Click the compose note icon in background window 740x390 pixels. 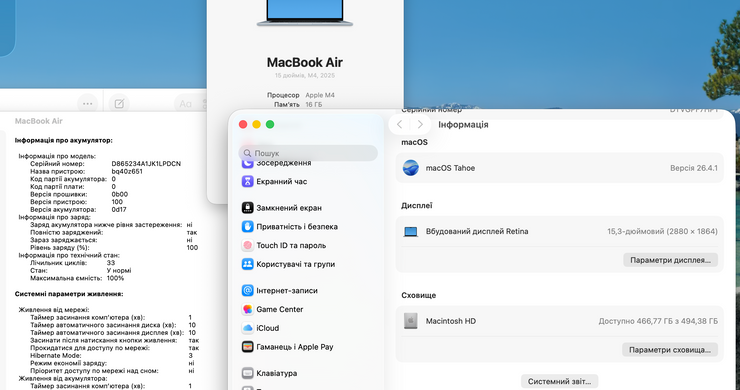(x=119, y=103)
